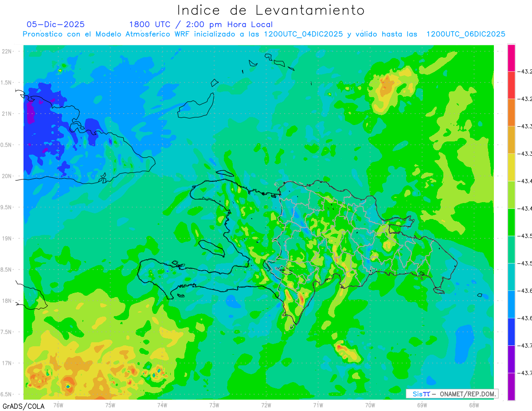Click the '19N' latitude label

[x=7, y=239]
